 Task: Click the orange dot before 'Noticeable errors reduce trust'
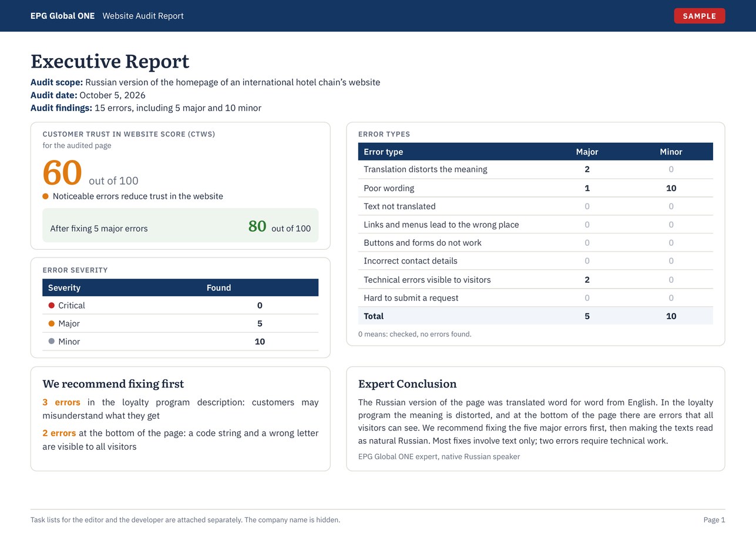[45, 196]
